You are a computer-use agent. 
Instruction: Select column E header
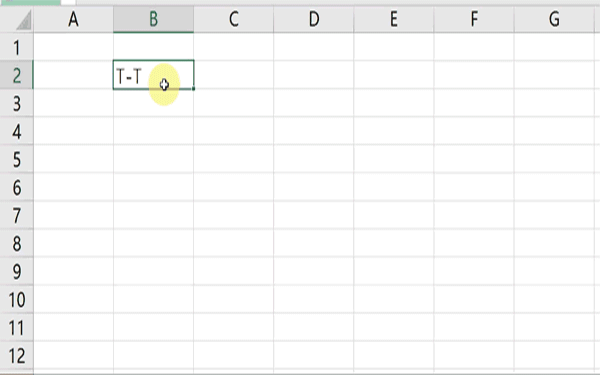[x=394, y=19]
